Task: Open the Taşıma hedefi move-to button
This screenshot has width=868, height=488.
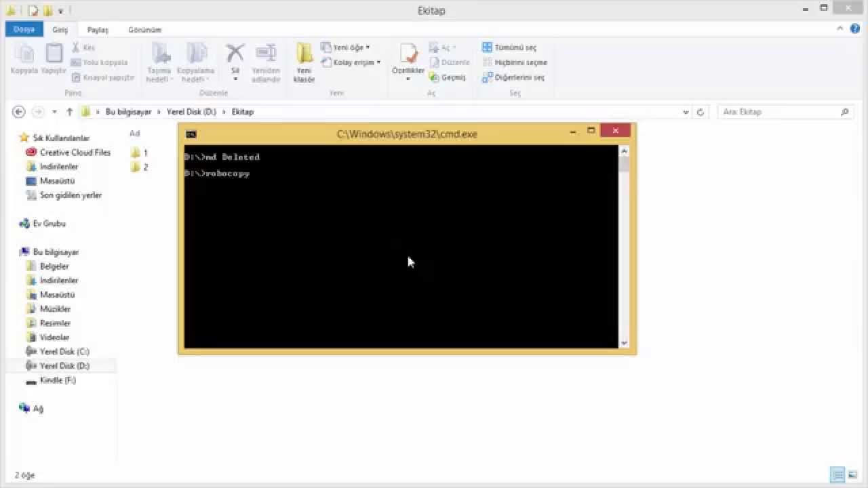Action: (x=160, y=62)
